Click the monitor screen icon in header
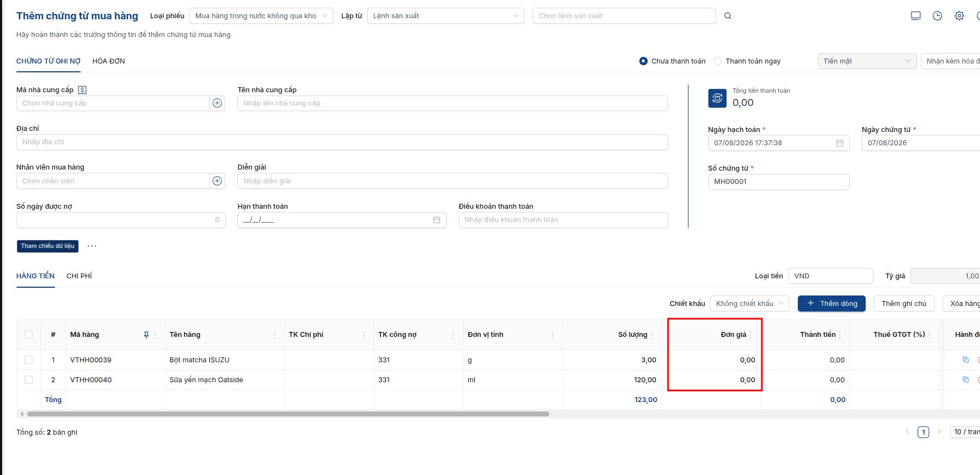Screen dimensions: 980x475 tap(916, 16)
